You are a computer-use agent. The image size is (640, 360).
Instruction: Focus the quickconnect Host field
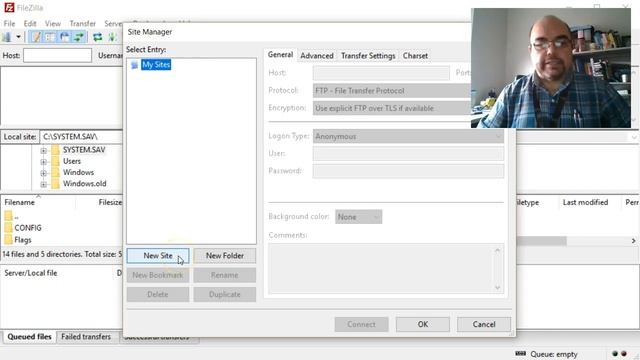58,56
